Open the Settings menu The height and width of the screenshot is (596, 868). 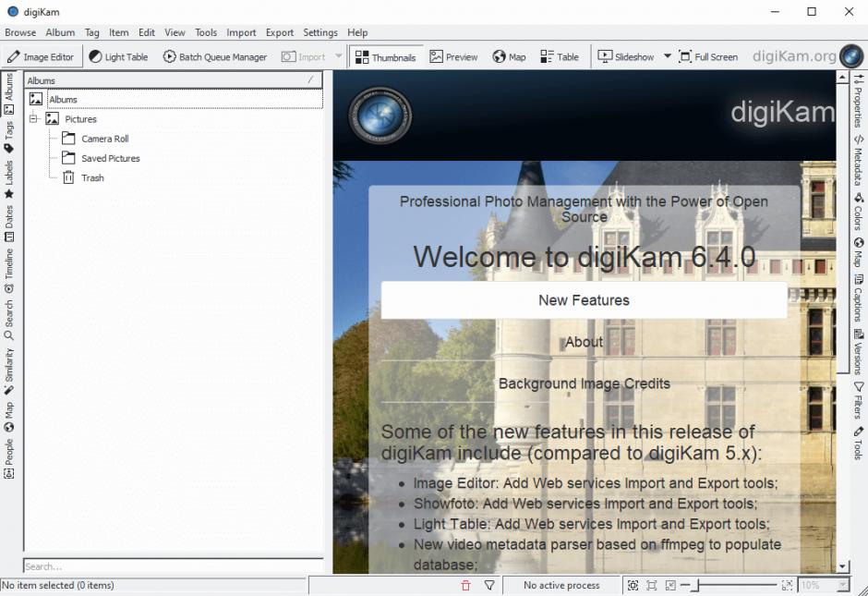[x=320, y=32]
